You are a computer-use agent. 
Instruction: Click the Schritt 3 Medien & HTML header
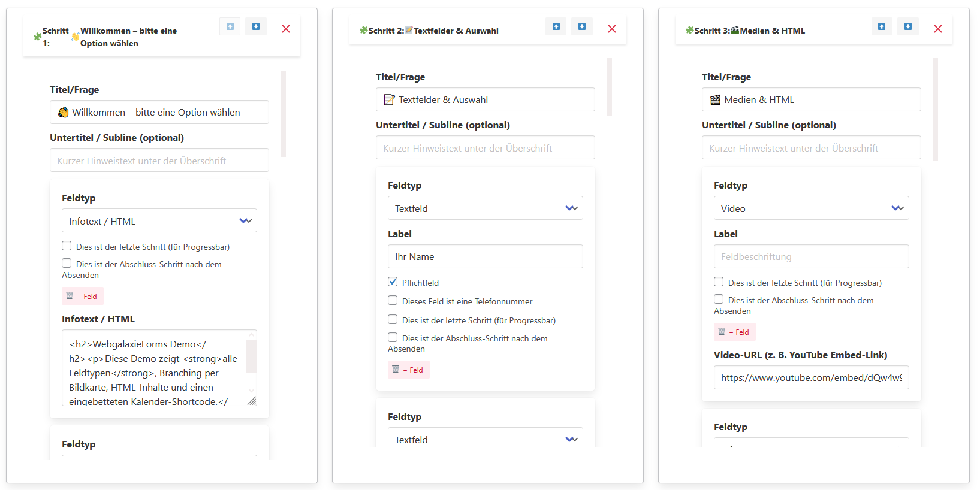749,31
